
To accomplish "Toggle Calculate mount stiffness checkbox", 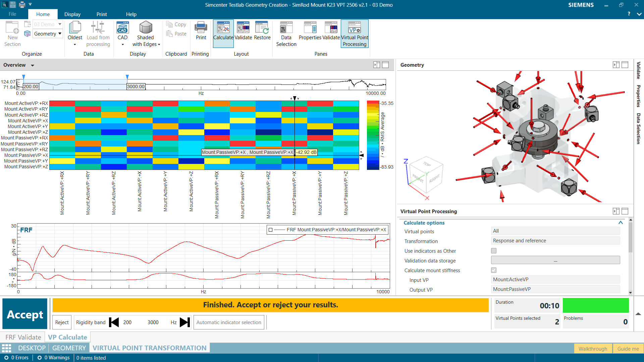I will point(494,270).
